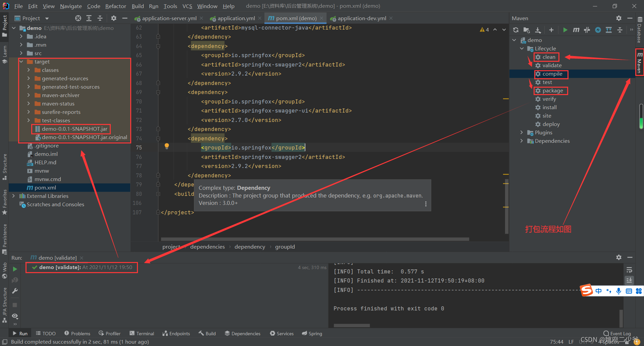Open the Event Log
Viewport: 644px width, 346px height.
point(617,333)
